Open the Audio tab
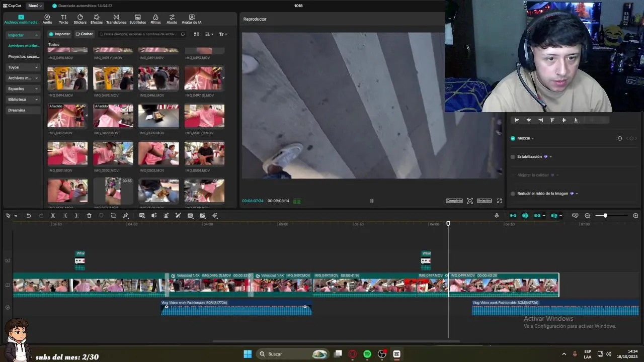The width and height of the screenshot is (644, 362). coord(47,19)
